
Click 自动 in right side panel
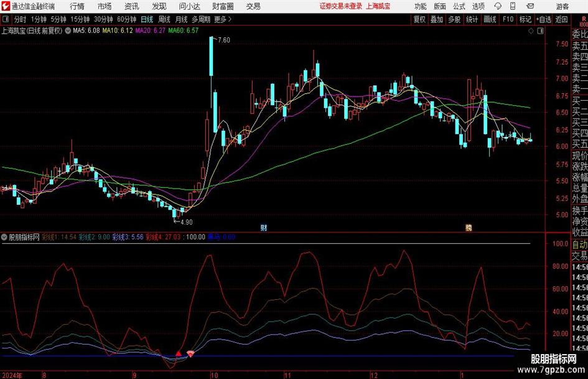[580, 245]
